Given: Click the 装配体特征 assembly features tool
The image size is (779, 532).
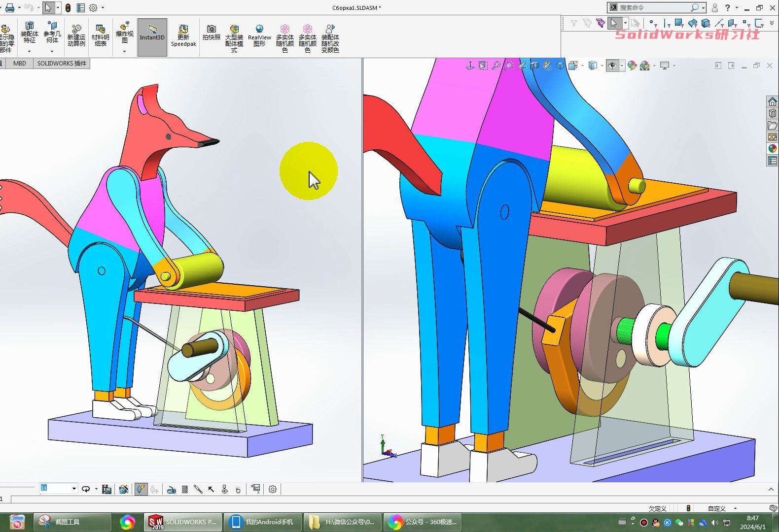Looking at the screenshot, I should [x=30, y=37].
